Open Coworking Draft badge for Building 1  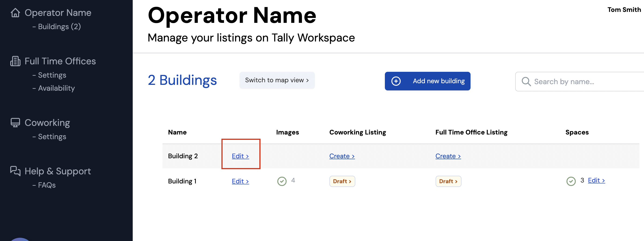(x=342, y=181)
